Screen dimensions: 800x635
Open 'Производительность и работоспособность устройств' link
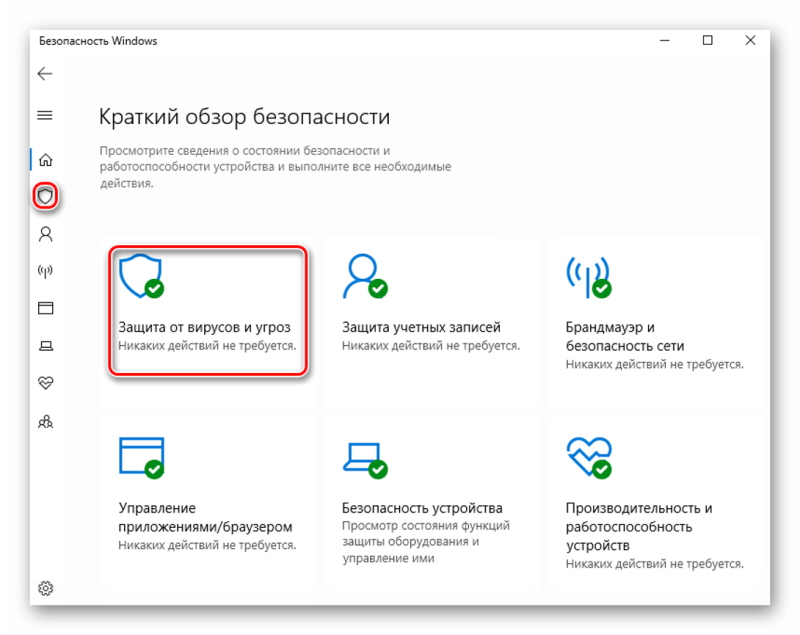click(639, 527)
